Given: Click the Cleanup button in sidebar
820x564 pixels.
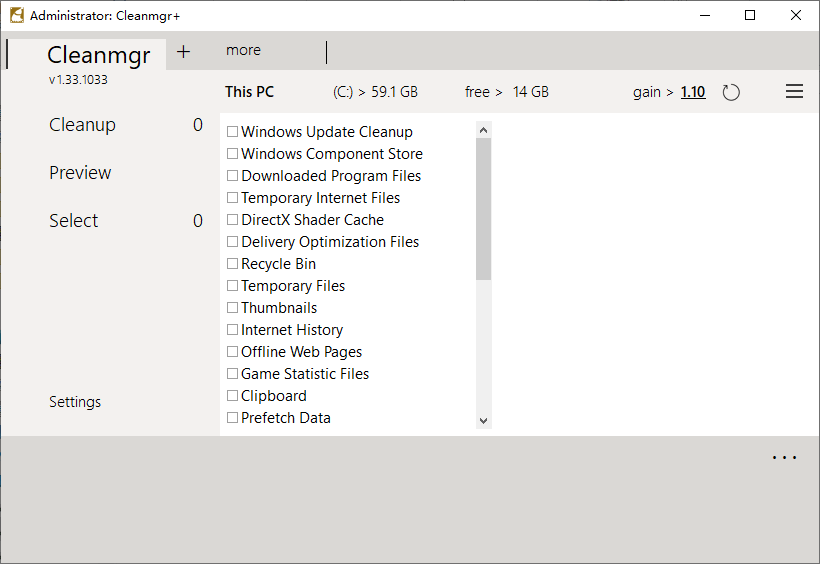Looking at the screenshot, I should point(82,125).
